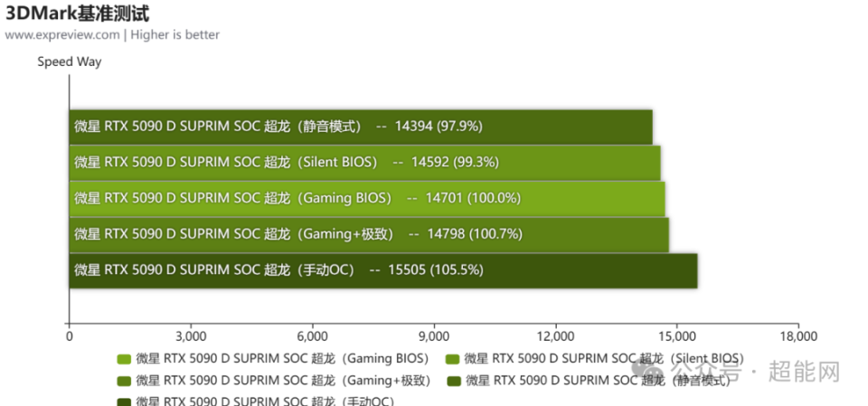Select the Gaming+极致 bar scoring 14798
Screen dimensions: 868x406
tap(369, 234)
